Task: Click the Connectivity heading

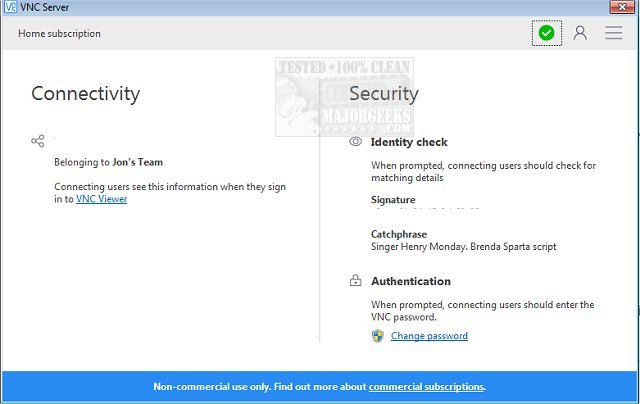Action: point(85,94)
